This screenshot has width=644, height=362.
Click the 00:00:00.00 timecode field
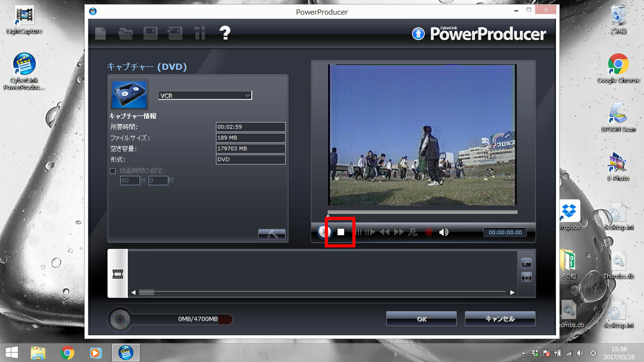(x=505, y=232)
